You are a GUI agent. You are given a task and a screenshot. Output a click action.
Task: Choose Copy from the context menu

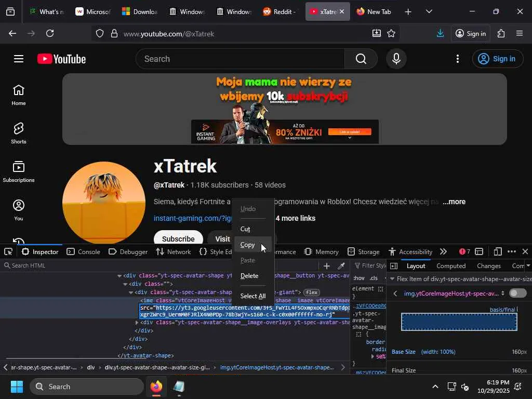click(x=253, y=245)
